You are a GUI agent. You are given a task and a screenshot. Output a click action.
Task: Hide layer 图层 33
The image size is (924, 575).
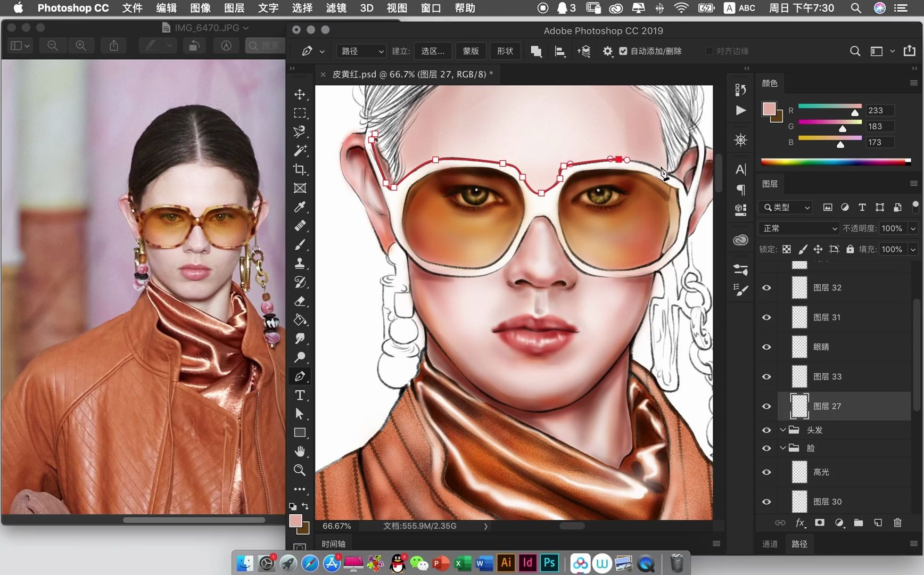[x=766, y=376]
